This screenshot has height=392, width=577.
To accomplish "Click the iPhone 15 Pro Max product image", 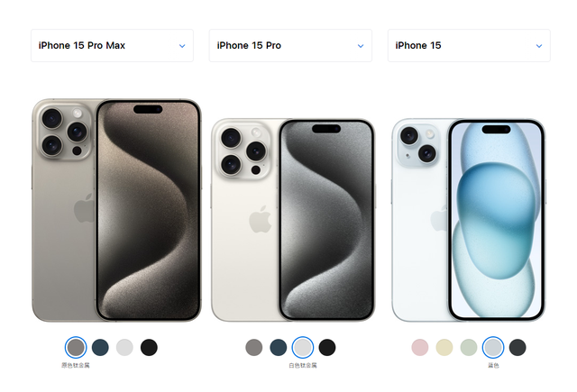I will point(116,210).
